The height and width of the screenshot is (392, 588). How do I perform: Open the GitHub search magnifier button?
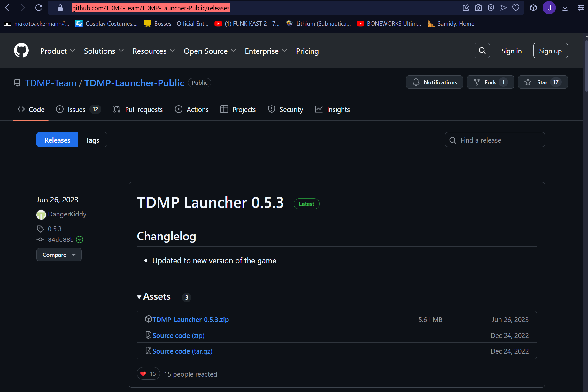point(482,51)
